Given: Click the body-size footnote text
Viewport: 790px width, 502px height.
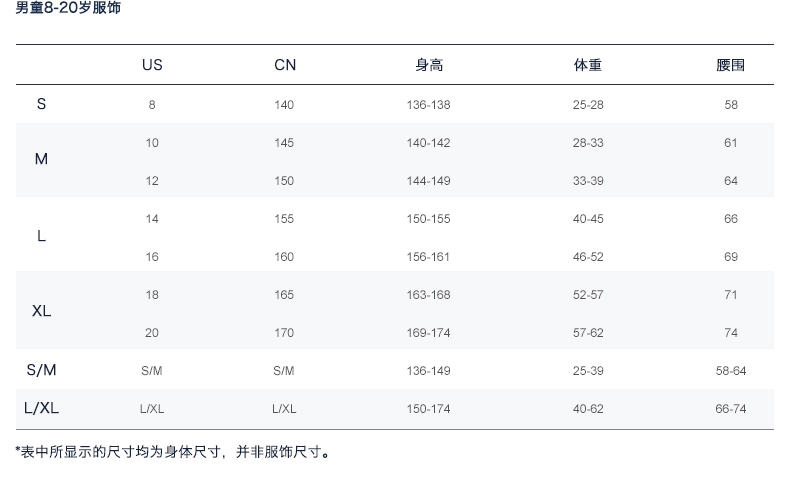Looking at the screenshot, I should click(173, 452).
